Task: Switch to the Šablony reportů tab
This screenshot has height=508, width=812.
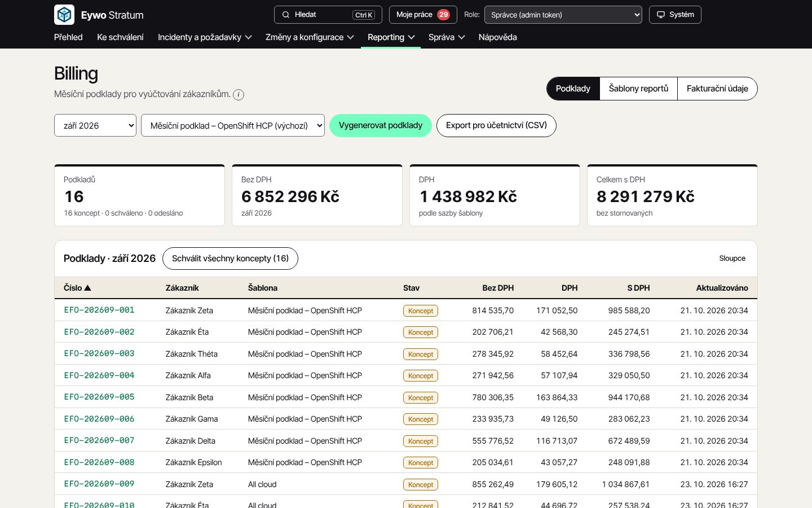Action: tap(638, 89)
